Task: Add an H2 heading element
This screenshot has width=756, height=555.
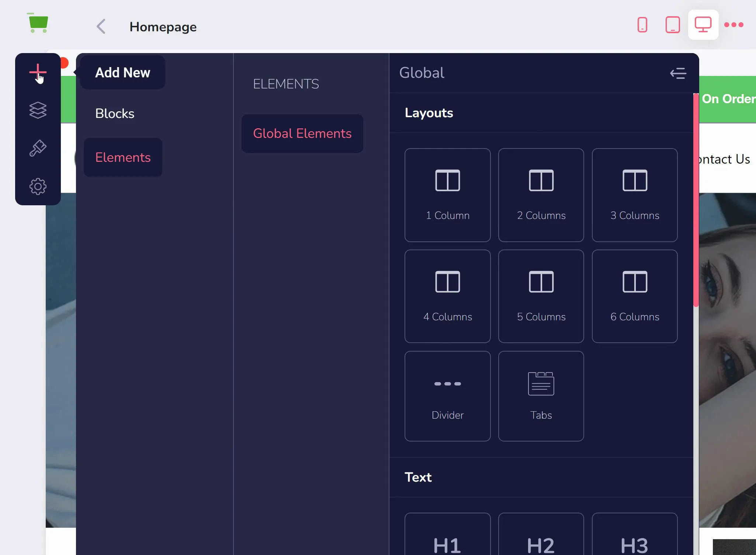Action: click(541, 534)
